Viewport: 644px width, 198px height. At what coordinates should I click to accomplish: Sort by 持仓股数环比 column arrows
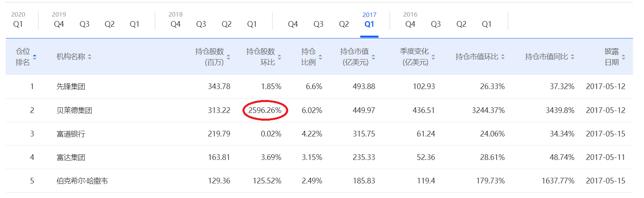pyautogui.click(x=279, y=57)
